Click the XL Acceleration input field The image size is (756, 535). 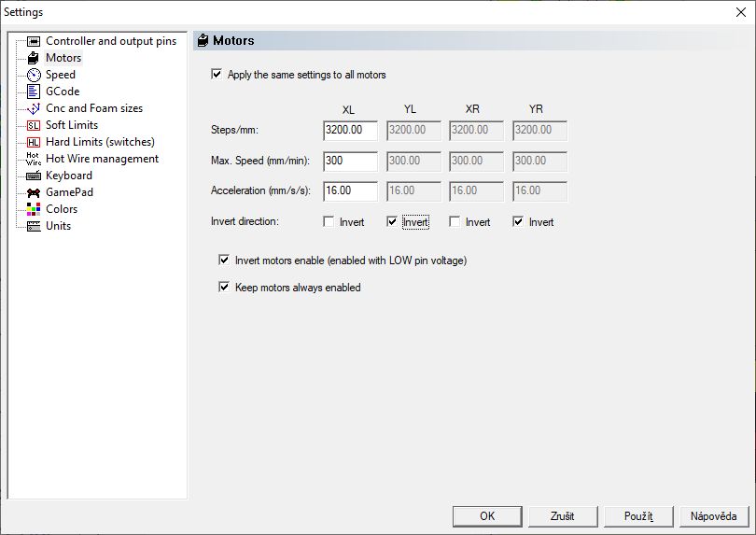point(350,190)
